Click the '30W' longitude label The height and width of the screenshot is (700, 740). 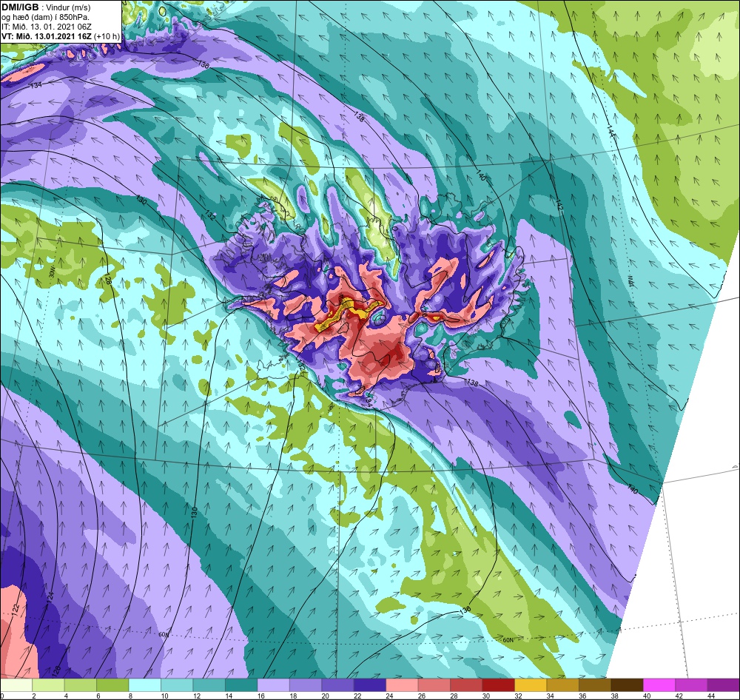(x=52, y=272)
